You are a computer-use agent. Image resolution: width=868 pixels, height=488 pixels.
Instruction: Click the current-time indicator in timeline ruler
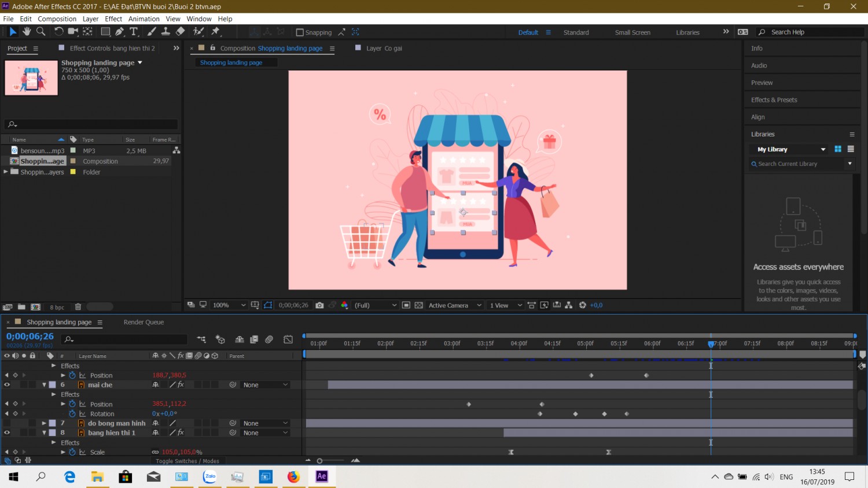point(711,343)
